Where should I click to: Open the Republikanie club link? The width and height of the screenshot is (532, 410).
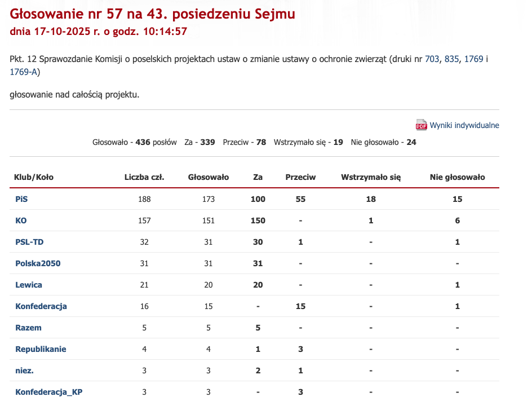pos(41,349)
